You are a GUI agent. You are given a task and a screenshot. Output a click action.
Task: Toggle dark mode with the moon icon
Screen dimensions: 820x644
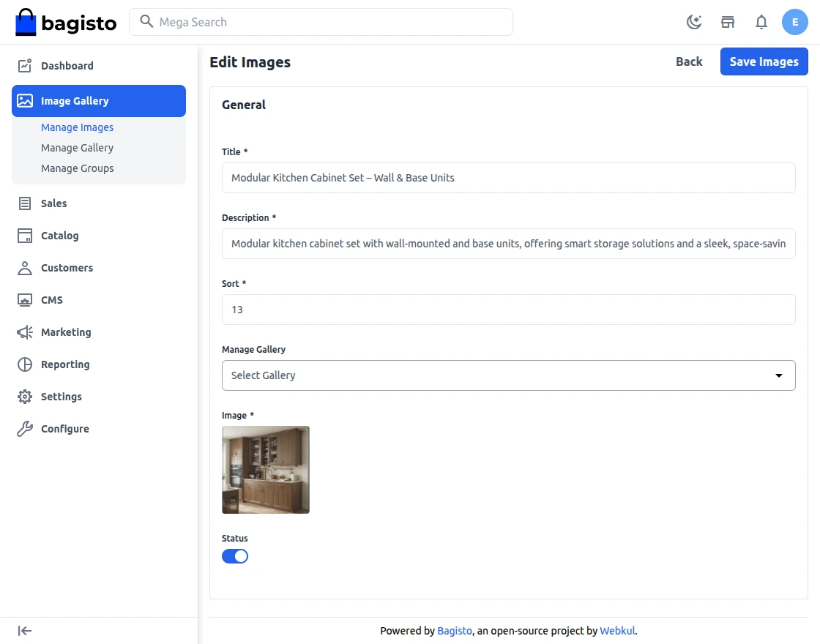(x=693, y=22)
